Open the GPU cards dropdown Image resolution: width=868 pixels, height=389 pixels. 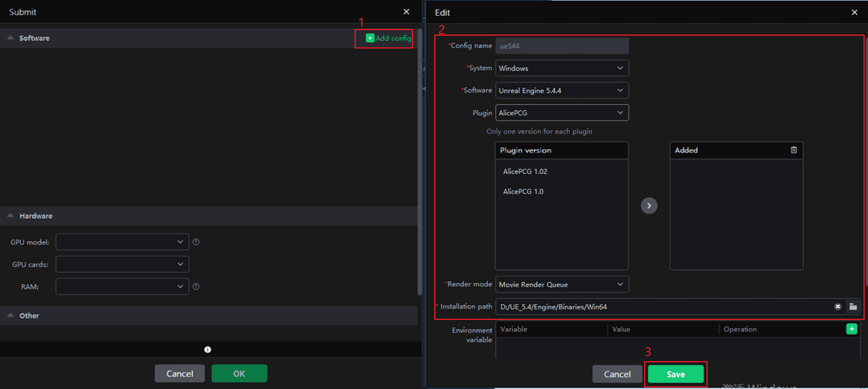click(122, 264)
